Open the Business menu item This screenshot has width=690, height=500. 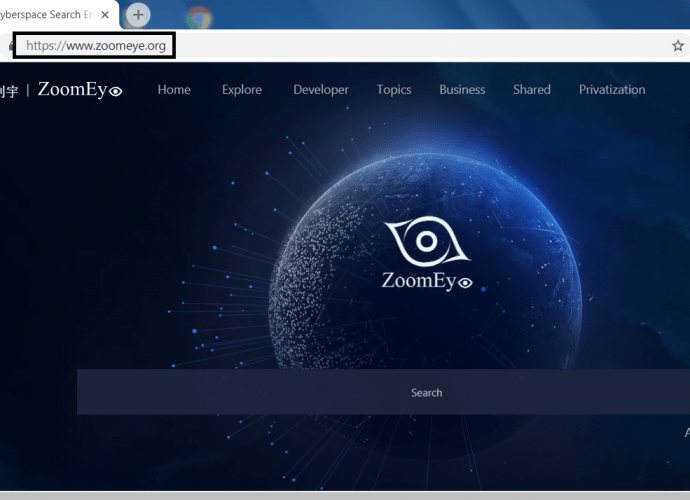[462, 90]
